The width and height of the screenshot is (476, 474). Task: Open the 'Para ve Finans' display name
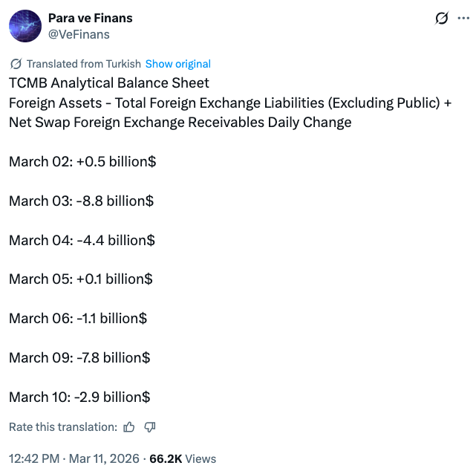[91, 18]
